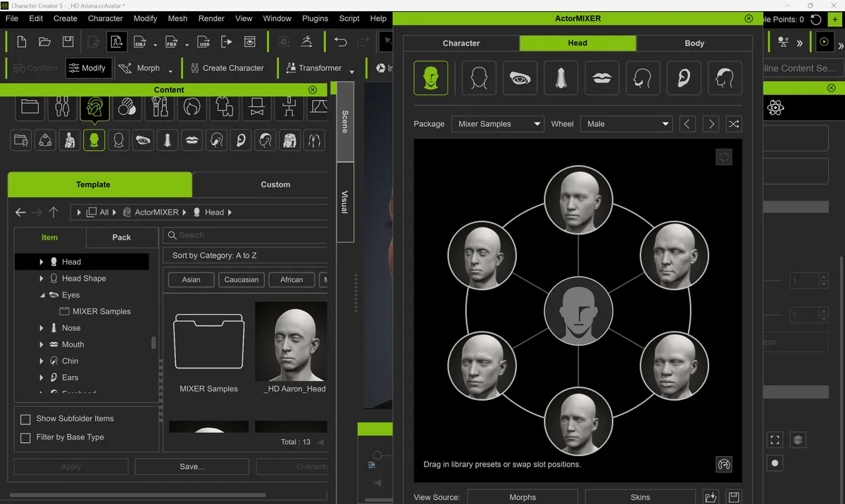
Task: Enable Filter by Base Type checkbox
Action: (25, 438)
